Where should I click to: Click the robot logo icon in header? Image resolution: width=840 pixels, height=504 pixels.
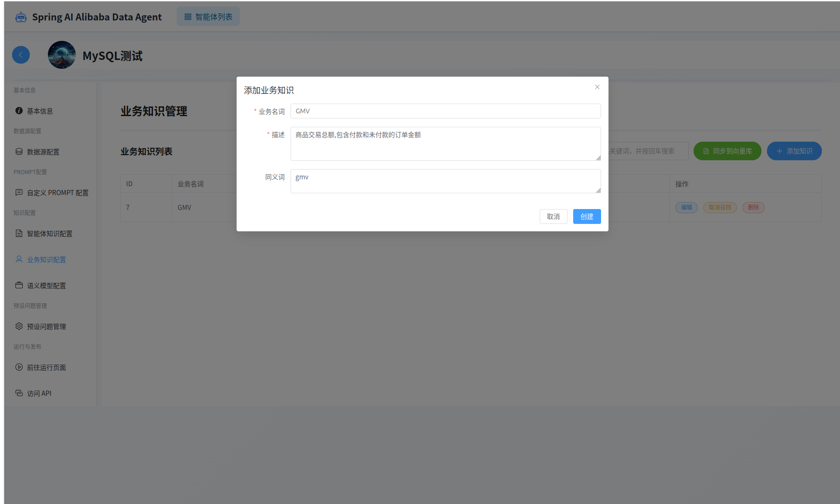(21, 17)
